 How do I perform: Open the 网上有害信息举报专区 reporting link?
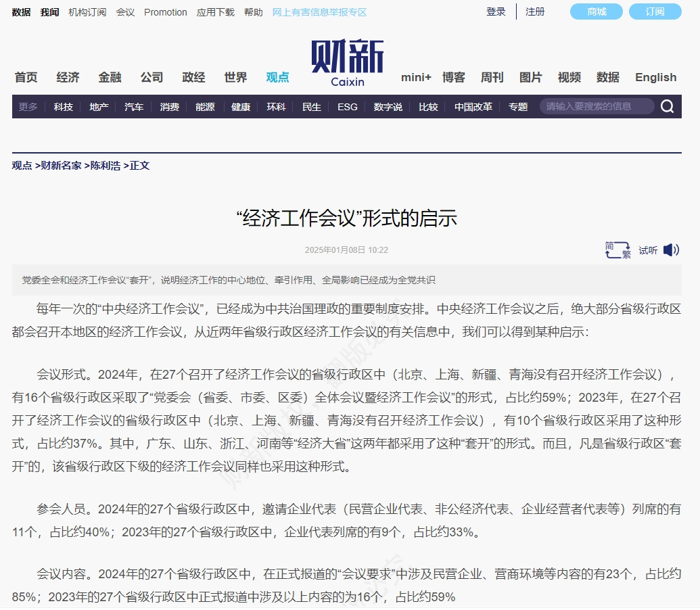point(318,11)
